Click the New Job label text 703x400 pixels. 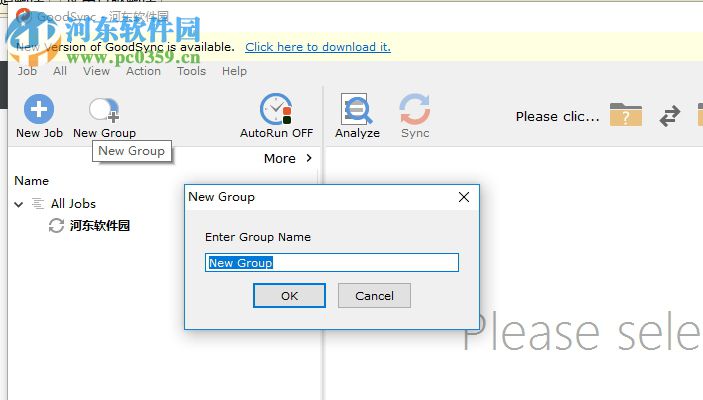39,133
